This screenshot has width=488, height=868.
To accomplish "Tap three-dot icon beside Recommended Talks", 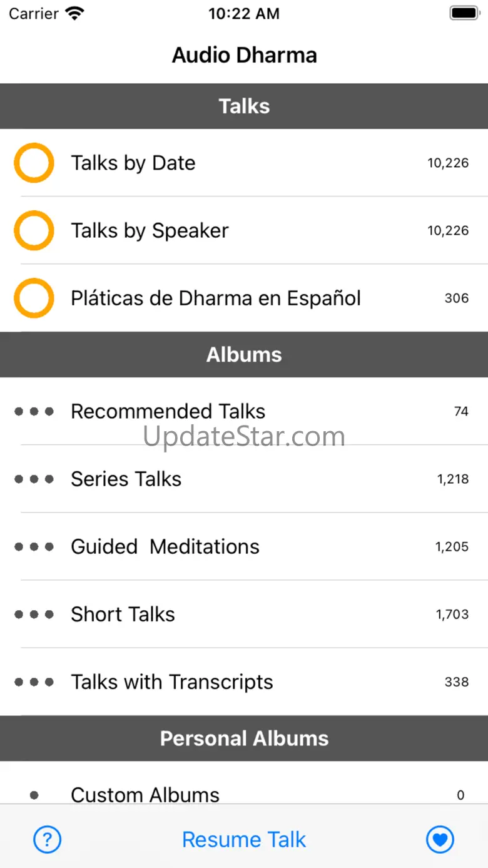I will [x=34, y=411].
